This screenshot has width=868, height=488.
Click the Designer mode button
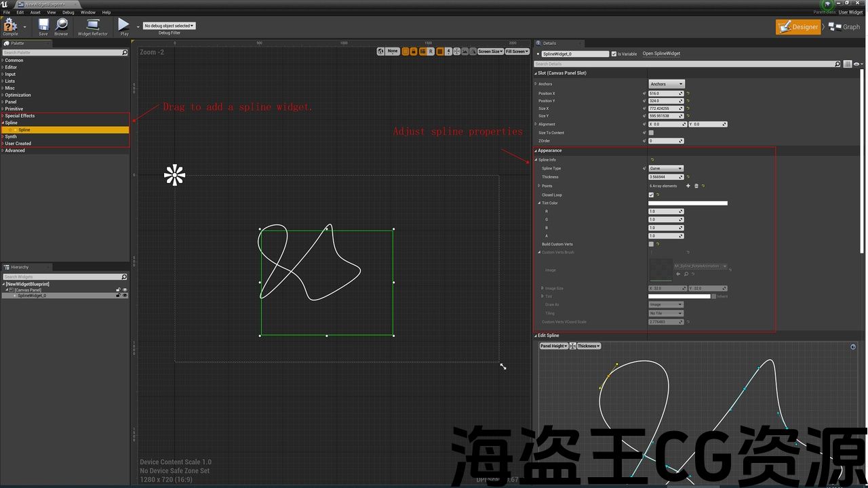(x=799, y=27)
